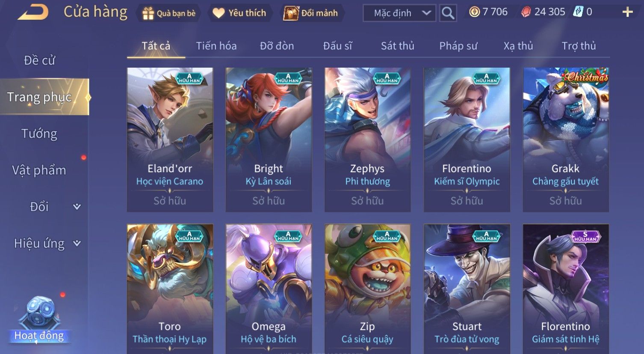The width and height of the screenshot is (644, 354).
Task: Select Tướng in the sidebar
Action: 39,134
